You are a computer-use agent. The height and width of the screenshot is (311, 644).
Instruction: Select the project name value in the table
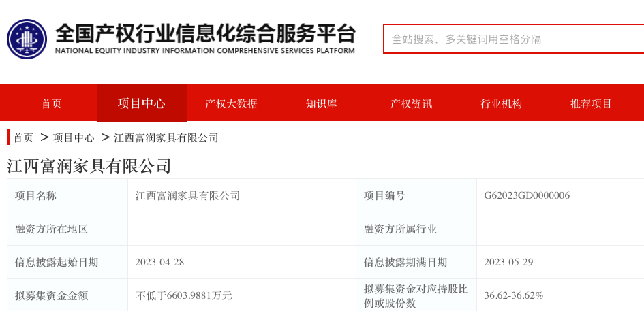pyautogui.click(x=187, y=196)
